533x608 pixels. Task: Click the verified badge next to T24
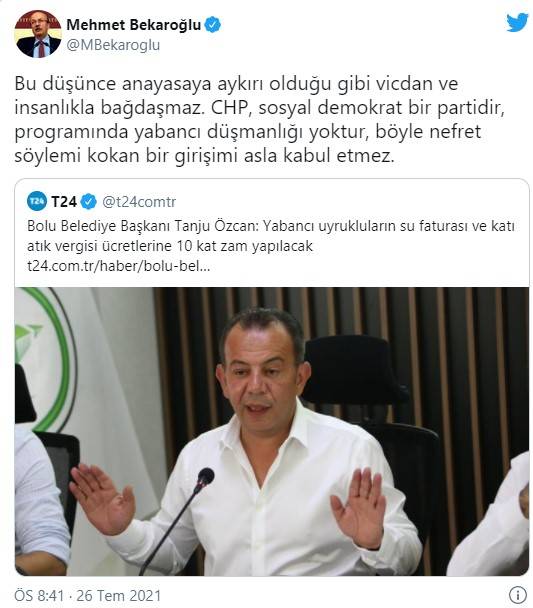click(89, 202)
